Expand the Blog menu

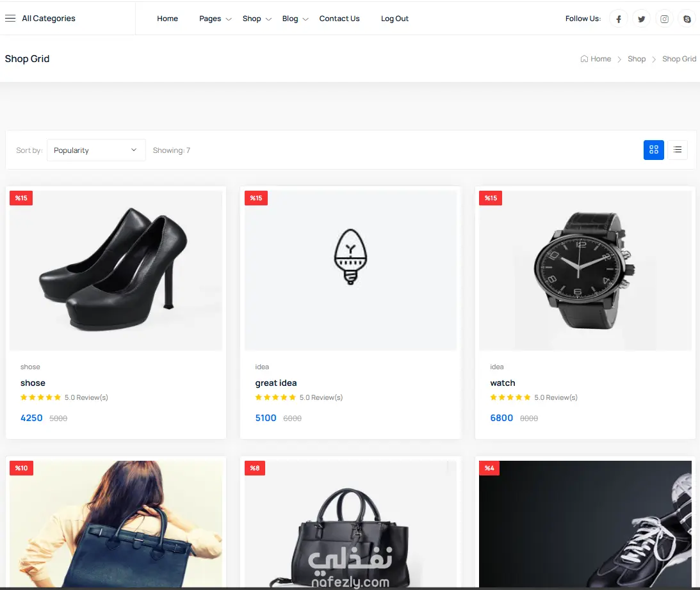[295, 19]
